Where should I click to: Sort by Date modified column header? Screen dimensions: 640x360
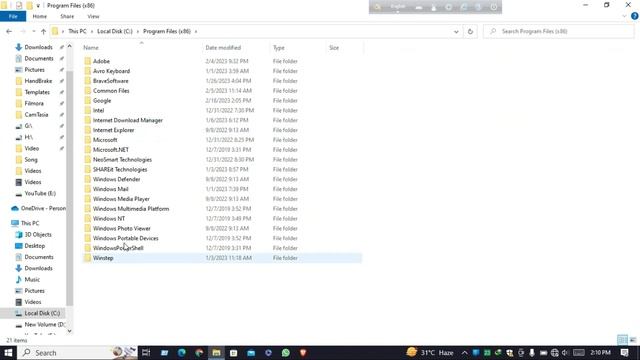[223, 48]
